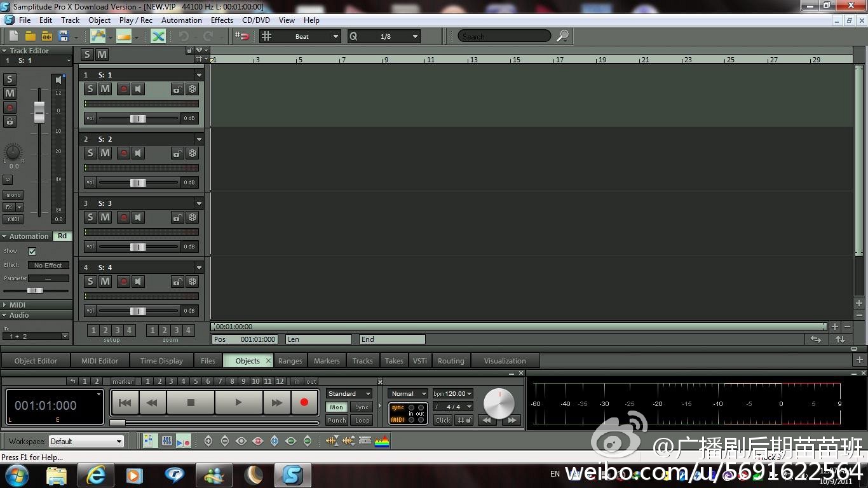Viewport: 868px width, 488px height.
Task: Open the Workspace Default dropdown
Action: pyautogui.click(x=86, y=441)
